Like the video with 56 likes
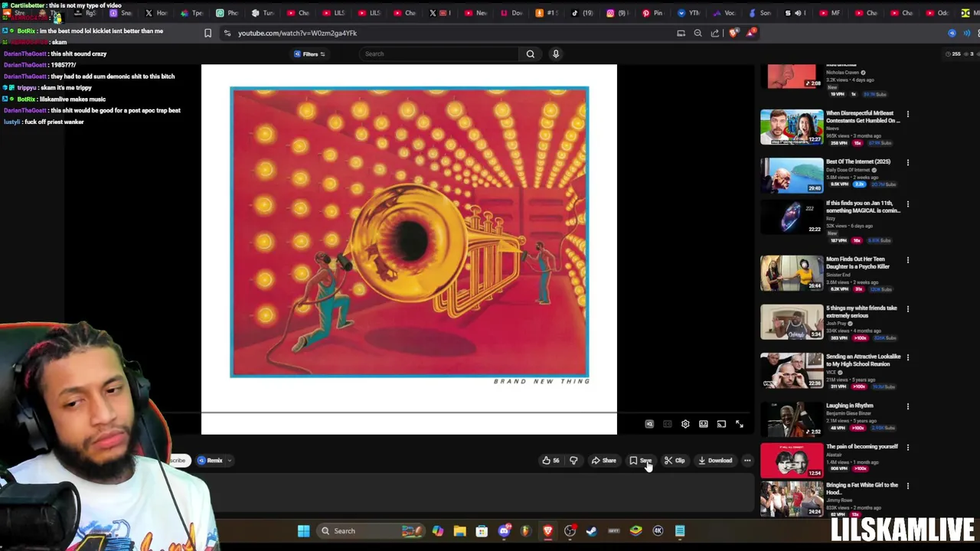 click(x=550, y=461)
